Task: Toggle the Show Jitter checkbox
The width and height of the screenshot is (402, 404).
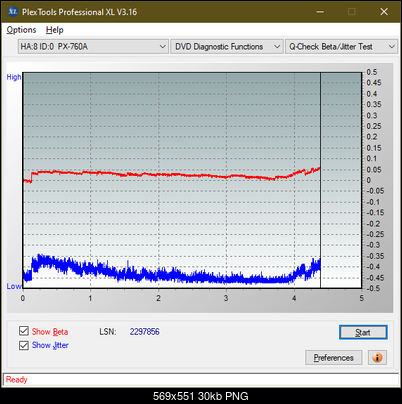Action: pos(24,345)
